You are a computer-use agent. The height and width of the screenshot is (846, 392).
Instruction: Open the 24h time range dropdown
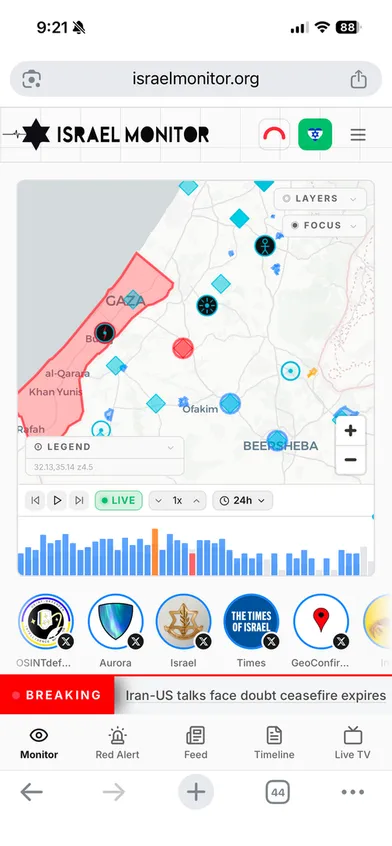(x=242, y=501)
